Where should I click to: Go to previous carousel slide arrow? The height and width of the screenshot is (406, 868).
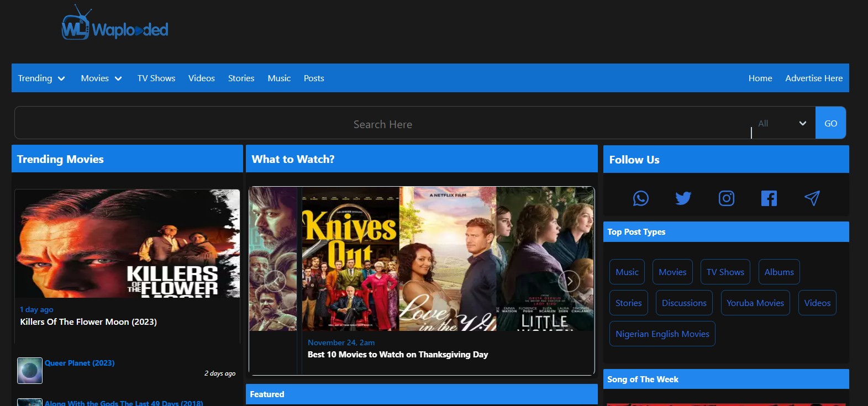275,281
